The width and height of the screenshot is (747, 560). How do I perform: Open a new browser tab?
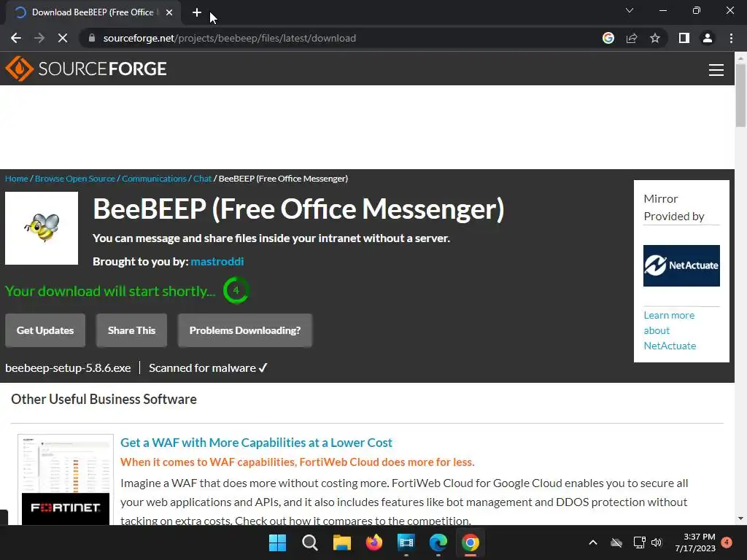(197, 12)
